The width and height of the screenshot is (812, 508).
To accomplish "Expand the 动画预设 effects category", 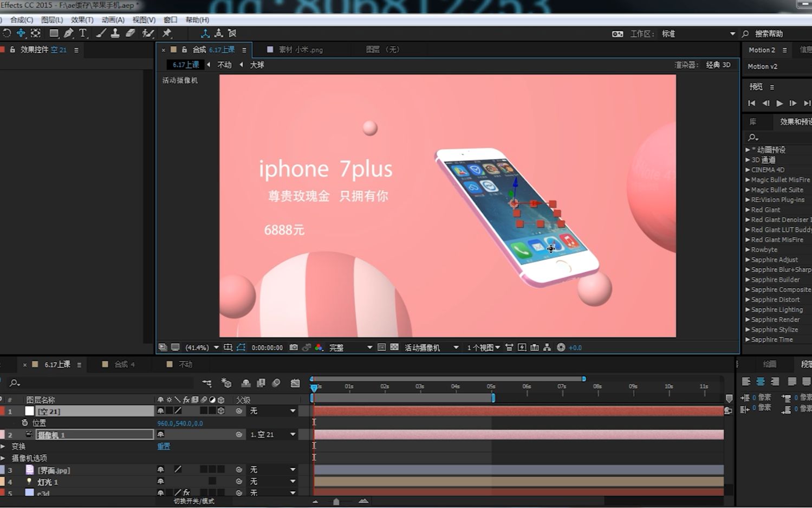I will point(748,150).
